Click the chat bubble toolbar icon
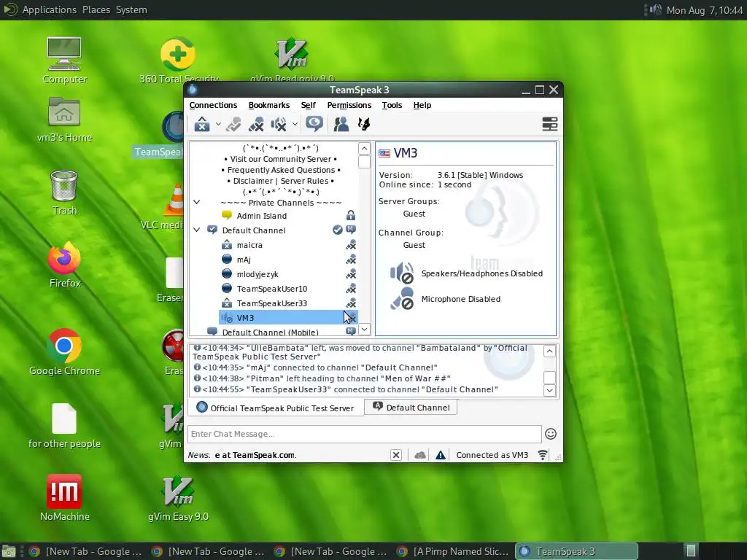The image size is (747, 560). pyautogui.click(x=314, y=124)
